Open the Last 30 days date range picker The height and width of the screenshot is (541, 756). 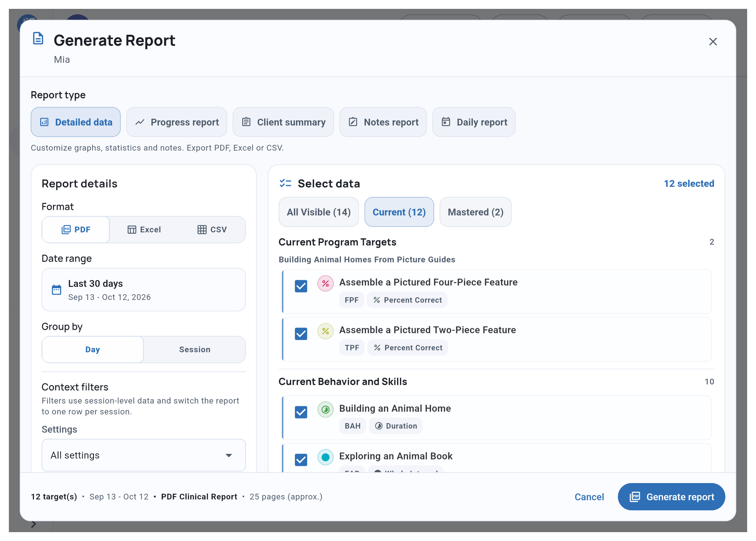(144, 290)
